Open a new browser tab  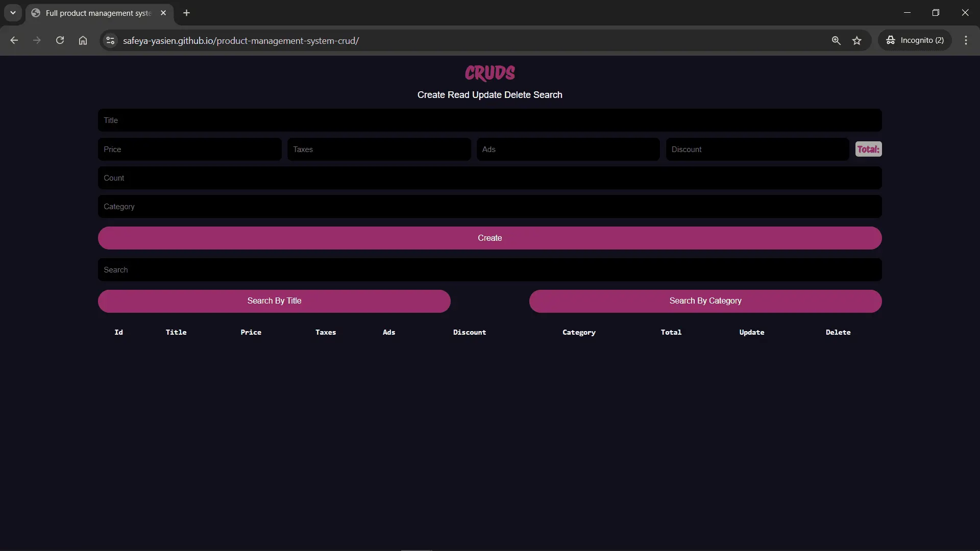pos(187,13)
